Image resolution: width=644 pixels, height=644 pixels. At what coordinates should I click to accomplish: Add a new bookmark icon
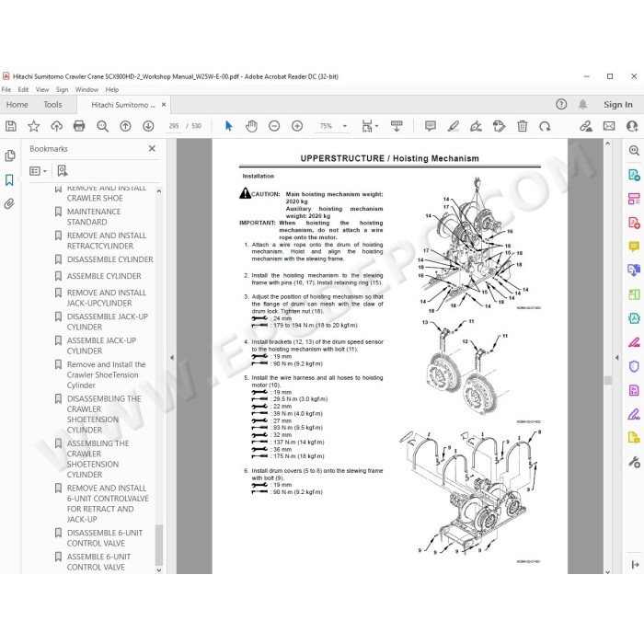63,171
